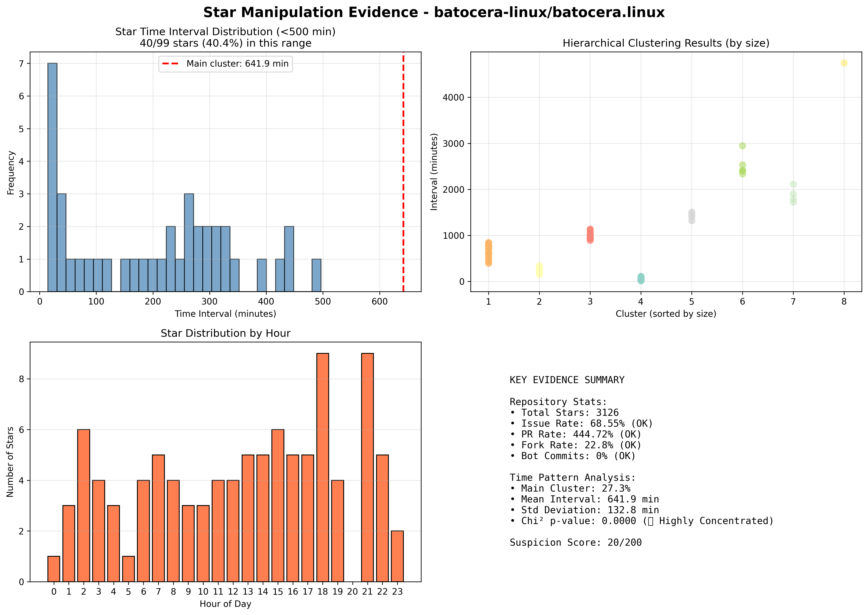Select the 'KEY EVIDENCE SUMMARY' heading
Viewport: 868px width, 615px height.
[567, 380]
